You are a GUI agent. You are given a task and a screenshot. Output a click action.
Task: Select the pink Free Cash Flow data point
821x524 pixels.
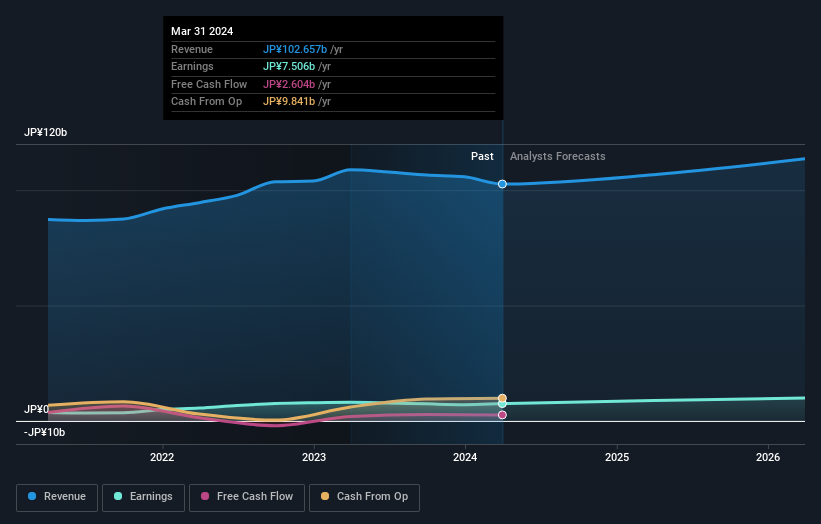click(x=502, y=415)
